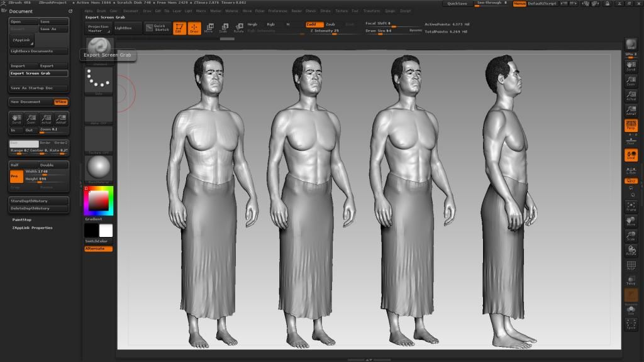Click the Open document button
This screenshot has width=644, height=362.
23,21
